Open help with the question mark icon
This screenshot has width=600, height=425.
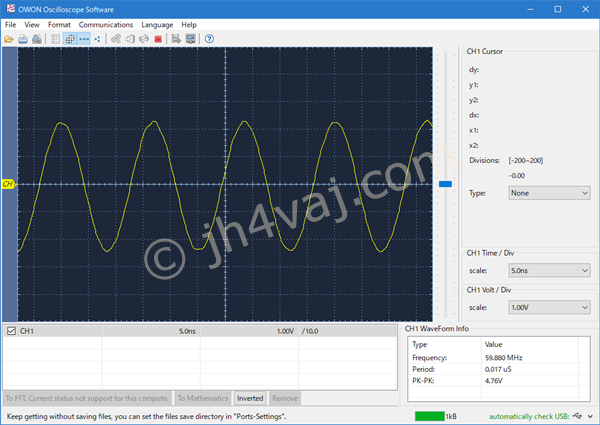coord(209,39)
